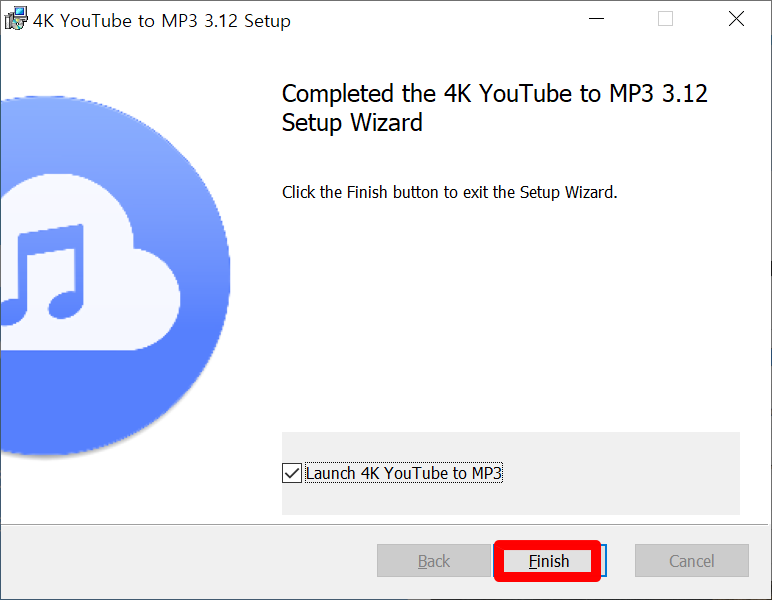772x600 pixels.
Task: Click the disabled Back button
Action: [x=433, y=561]
